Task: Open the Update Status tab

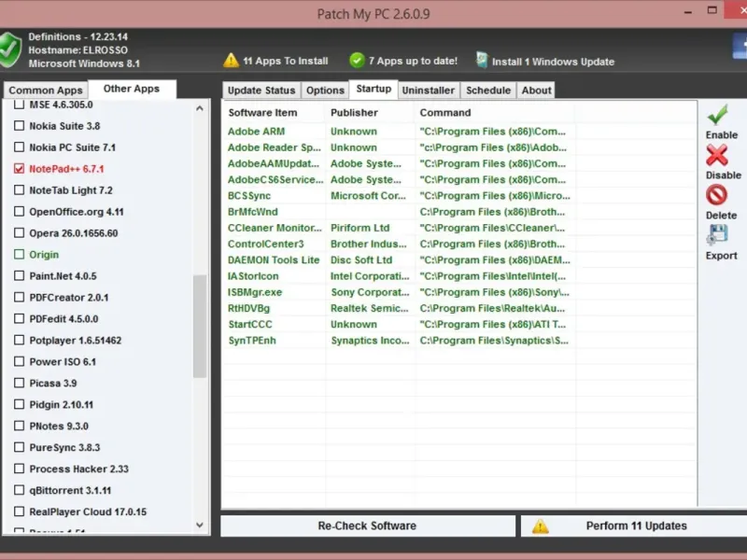Action: pyautogui.click(x=261, y=90)
